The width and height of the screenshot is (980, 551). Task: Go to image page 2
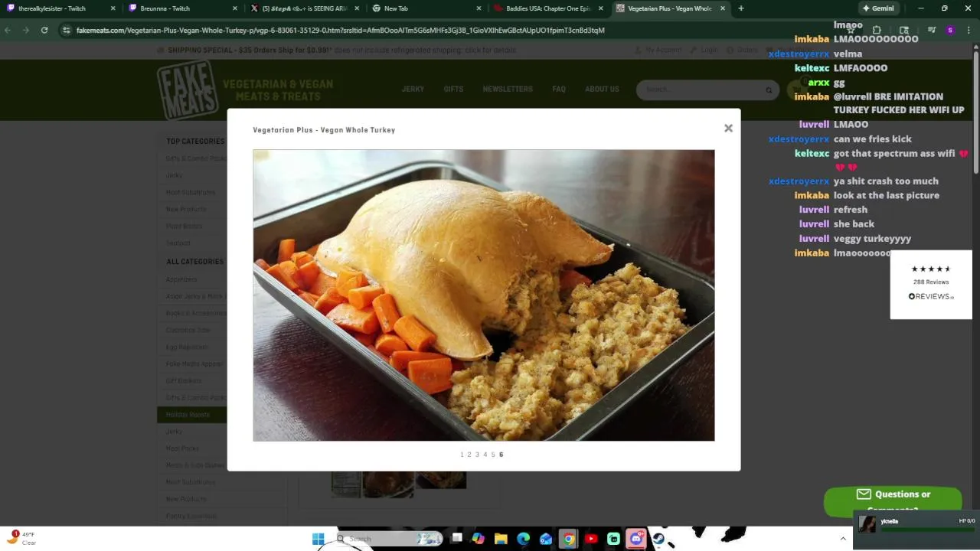469,455
